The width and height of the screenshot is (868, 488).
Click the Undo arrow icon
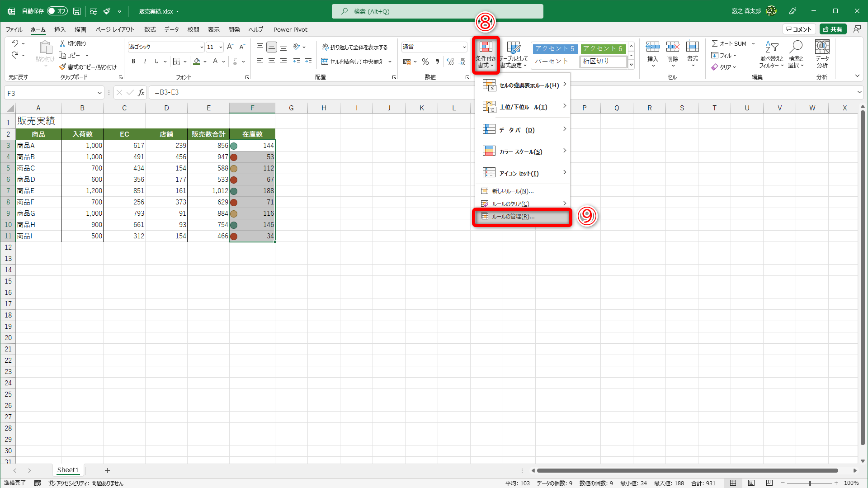click(14, 43)
